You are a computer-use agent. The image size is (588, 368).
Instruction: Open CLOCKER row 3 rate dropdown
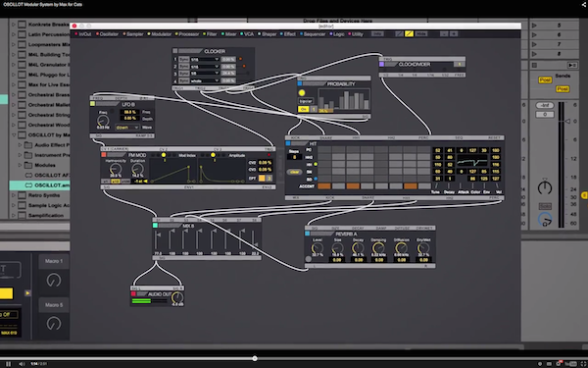[x=205, y=74]
